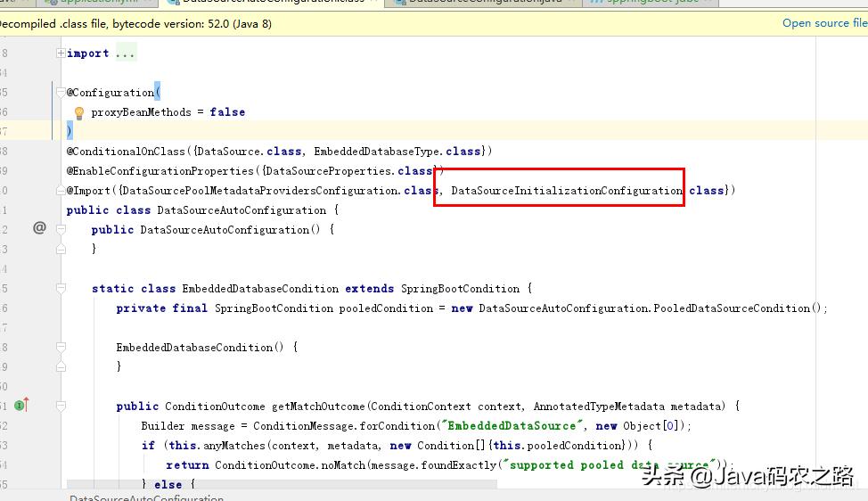Click the ConditionOutcome return type
Viewport: 868px width, 501px height.
pyautogui.click(x=215, y=407)
